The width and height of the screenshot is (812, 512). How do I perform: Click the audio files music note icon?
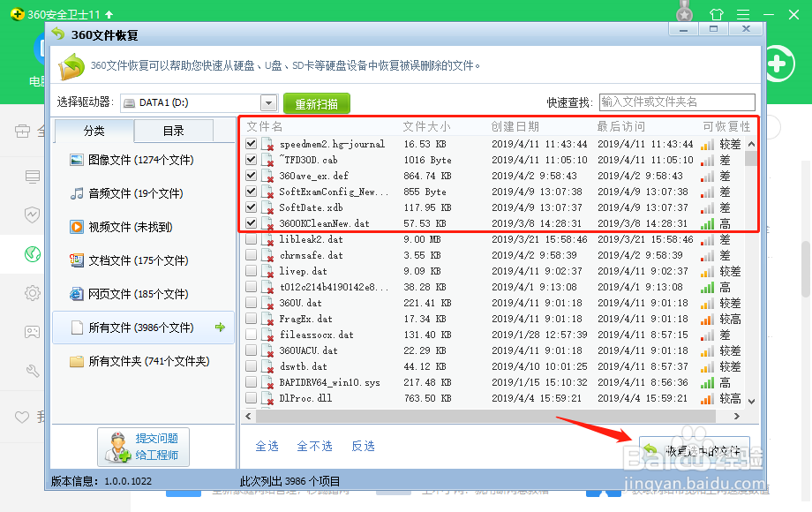point(77,193)
